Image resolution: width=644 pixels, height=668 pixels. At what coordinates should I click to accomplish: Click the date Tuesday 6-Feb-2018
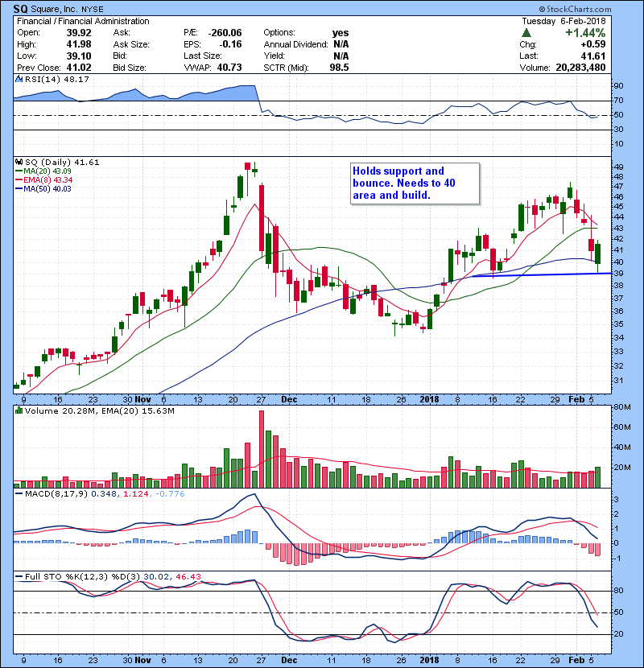(x=563, y=21)
